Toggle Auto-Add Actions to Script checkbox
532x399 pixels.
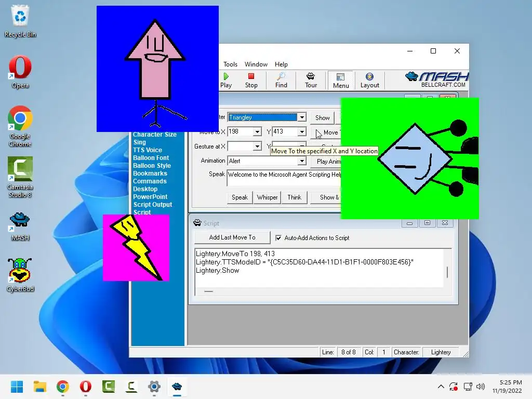tap(278, 238)
